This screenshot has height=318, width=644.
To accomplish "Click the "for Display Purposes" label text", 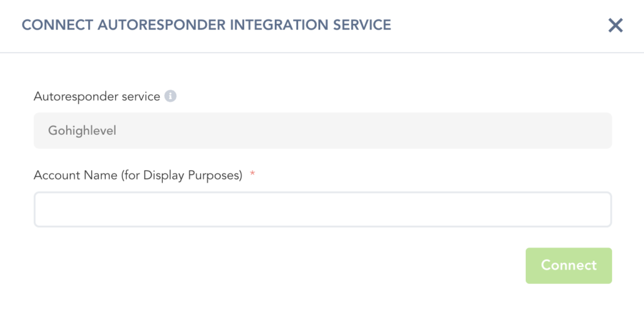I will click(192, 176).
